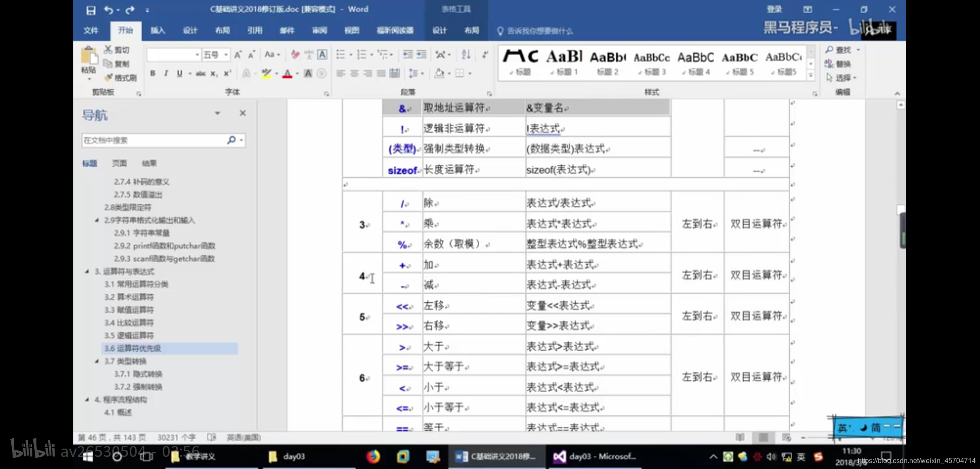Expand the styles gallery more arrow

click(x=810, y=76)
